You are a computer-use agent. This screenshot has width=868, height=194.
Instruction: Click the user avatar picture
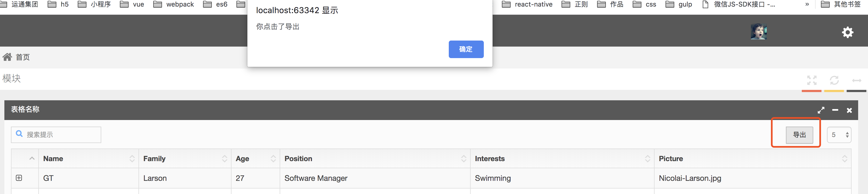pyautogui.click(x=759, y=32)
